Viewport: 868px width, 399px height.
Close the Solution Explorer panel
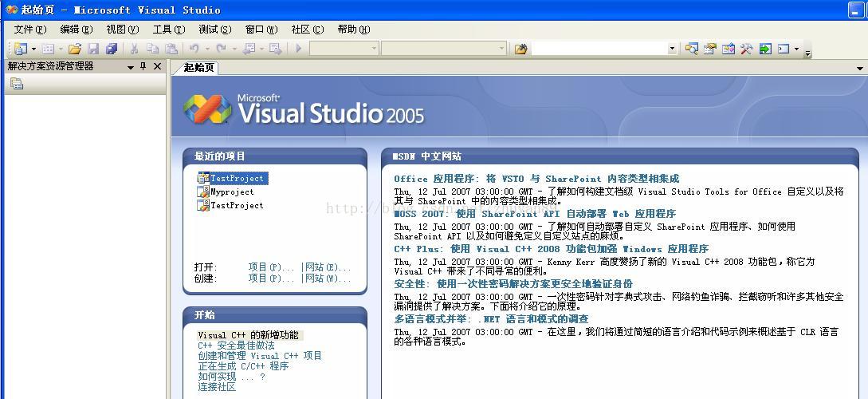157,66
